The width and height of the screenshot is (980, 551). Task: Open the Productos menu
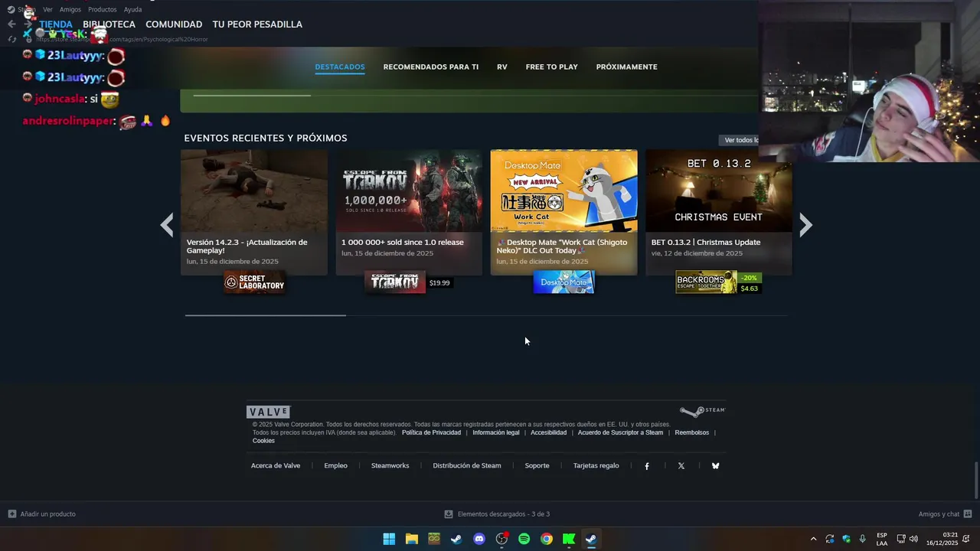tap(103, 9)
